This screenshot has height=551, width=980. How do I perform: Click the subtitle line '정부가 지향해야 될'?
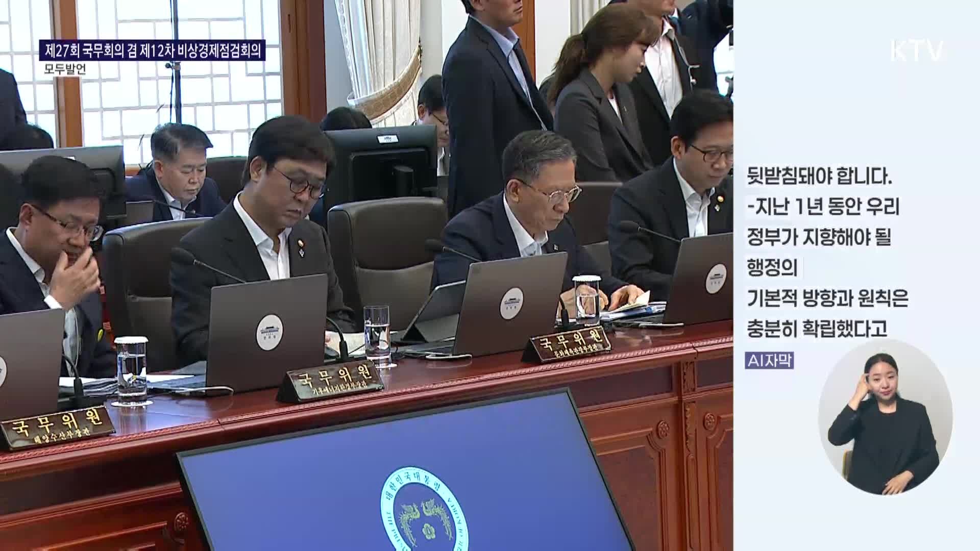[x=819, y=237]
